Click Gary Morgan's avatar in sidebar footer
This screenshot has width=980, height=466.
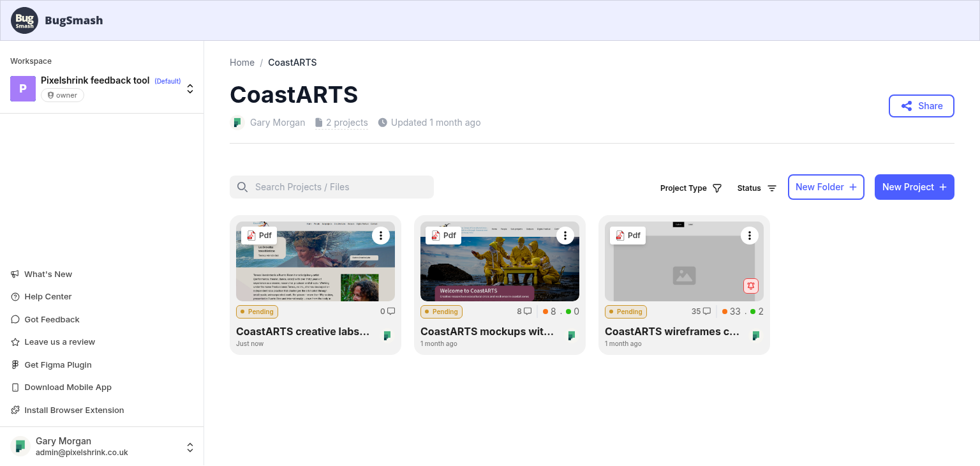tap(20, 446)
